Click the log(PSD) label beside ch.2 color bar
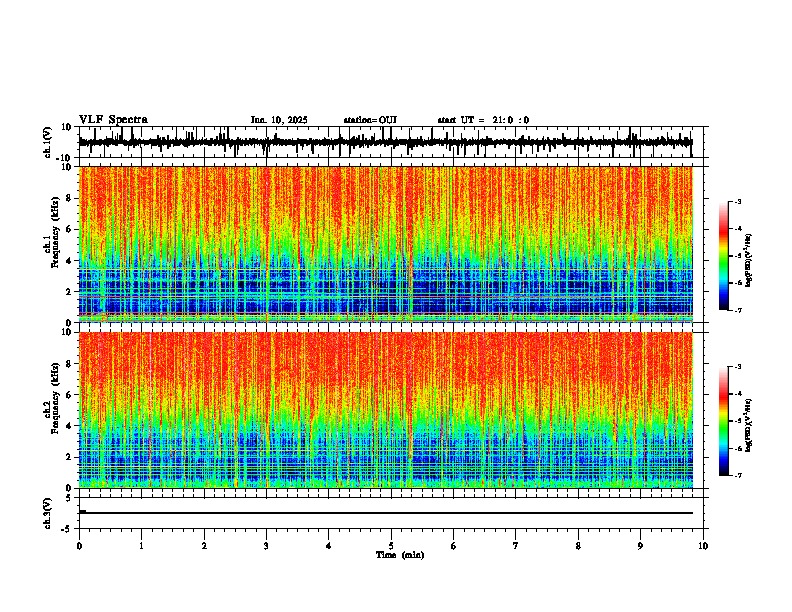792x612 pixels. (x=748, y=425)
